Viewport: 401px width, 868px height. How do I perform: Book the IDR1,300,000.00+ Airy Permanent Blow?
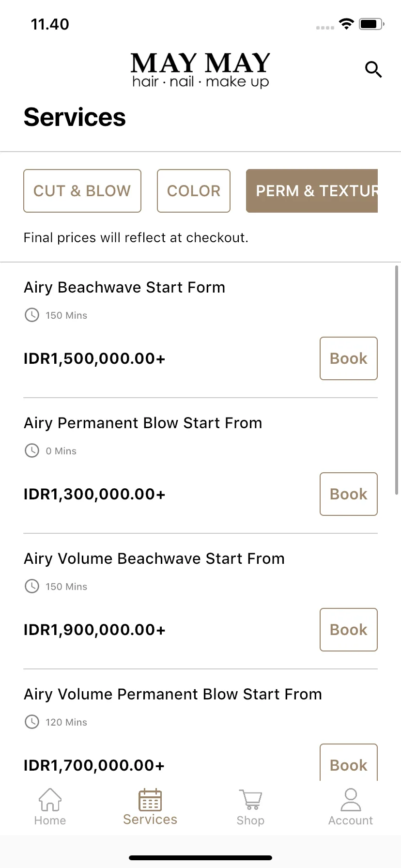tap(349, 494)
